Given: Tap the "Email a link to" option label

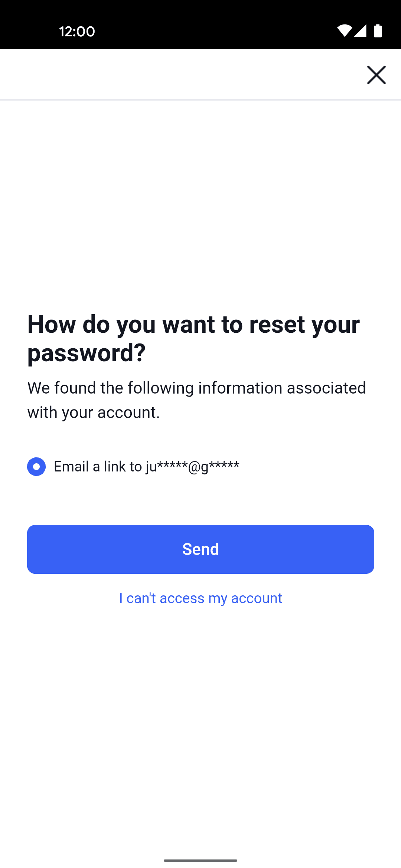Looking at the screenshot, I should (x=98, y=467).
